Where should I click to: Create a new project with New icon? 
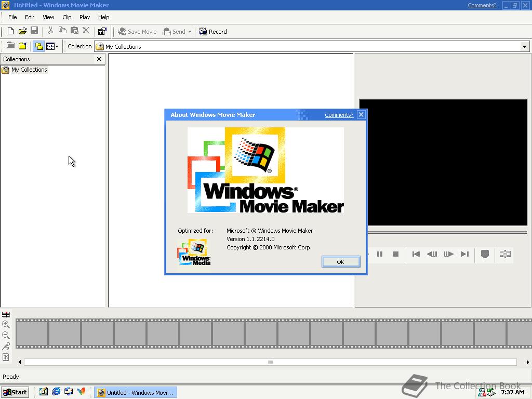pos(10,31)
